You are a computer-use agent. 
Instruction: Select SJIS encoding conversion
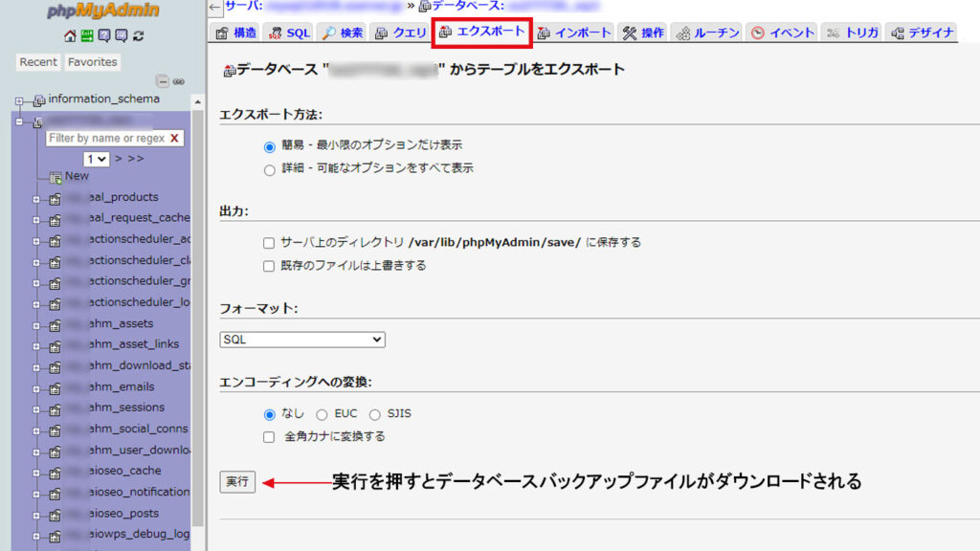375,415
